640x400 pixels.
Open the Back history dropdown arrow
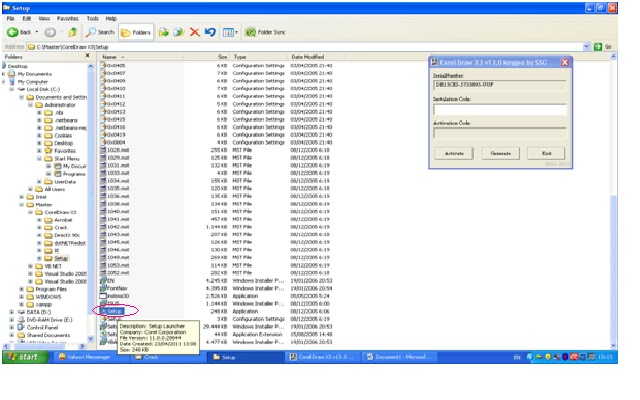click(37, 32)
